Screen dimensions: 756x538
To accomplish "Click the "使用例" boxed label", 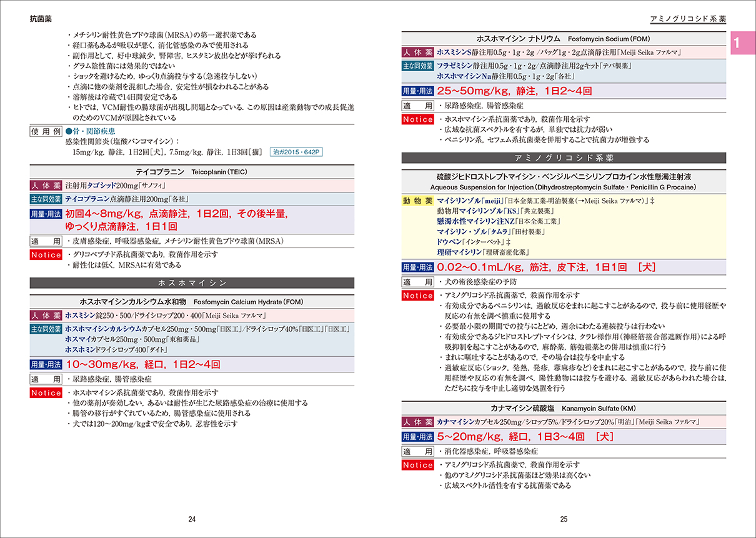I will (x=46, y=132).
